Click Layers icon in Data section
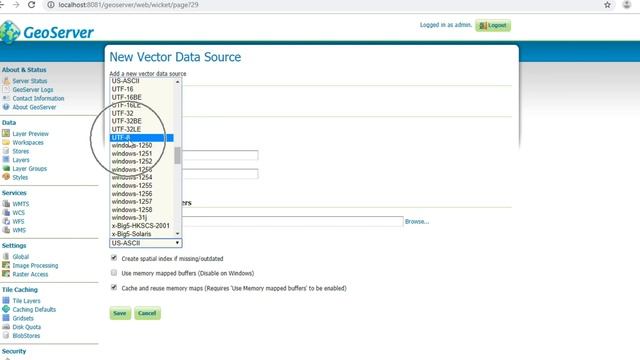This screenshot has width=640, height=360. pyautogui.click(x=6, y=160)
